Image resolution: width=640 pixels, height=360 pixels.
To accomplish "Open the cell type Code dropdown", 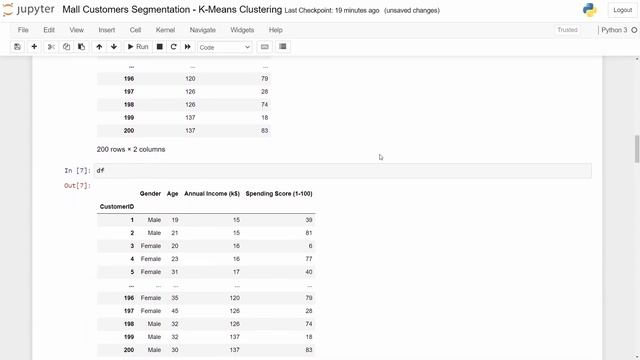I will [x=224, y=47].
